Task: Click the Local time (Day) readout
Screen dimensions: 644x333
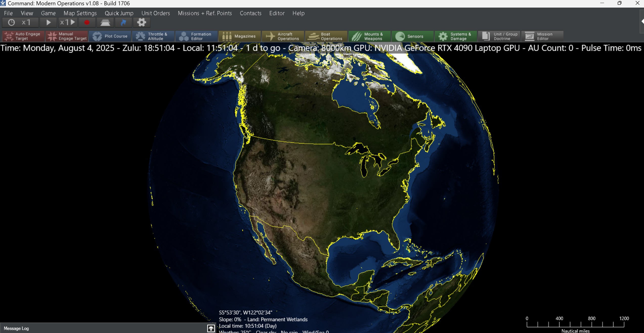Action: click(x=248, y=326)
